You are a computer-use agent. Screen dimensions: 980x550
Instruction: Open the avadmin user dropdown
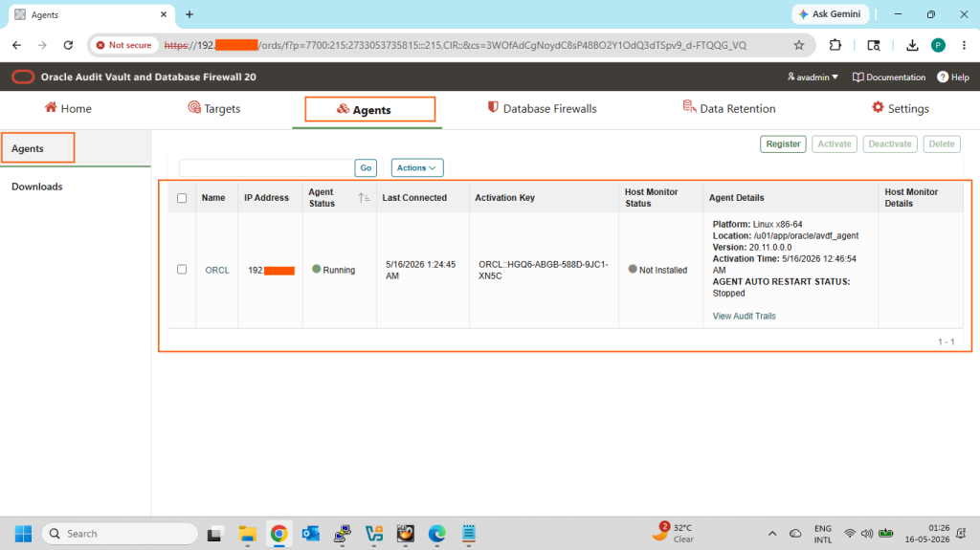813,77
